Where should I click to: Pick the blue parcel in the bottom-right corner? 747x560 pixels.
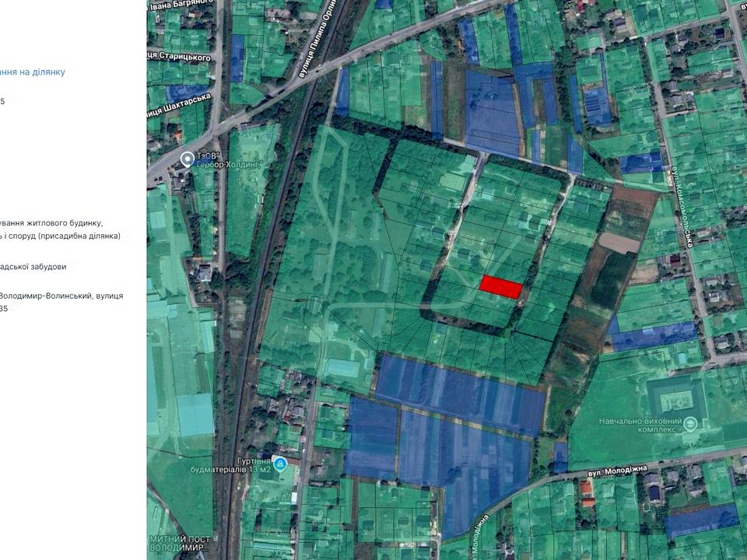click(701, 520)
